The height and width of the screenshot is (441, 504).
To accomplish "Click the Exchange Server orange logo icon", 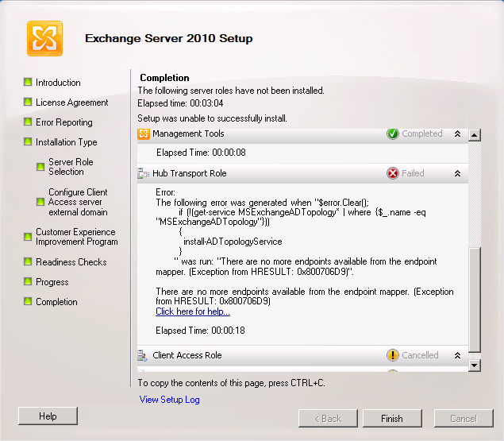I will click(x=44, y=39).
